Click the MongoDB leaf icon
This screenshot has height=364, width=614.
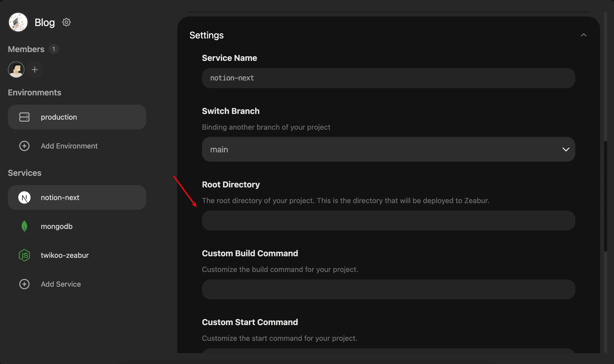(25, 226)
